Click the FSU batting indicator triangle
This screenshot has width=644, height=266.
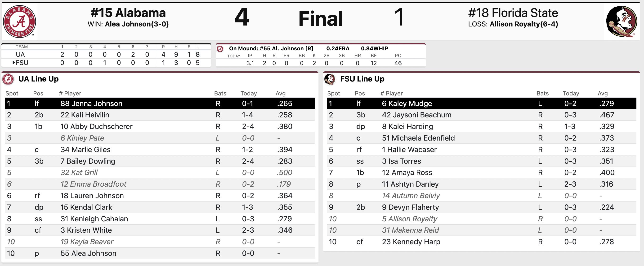[x=14, y=63]
